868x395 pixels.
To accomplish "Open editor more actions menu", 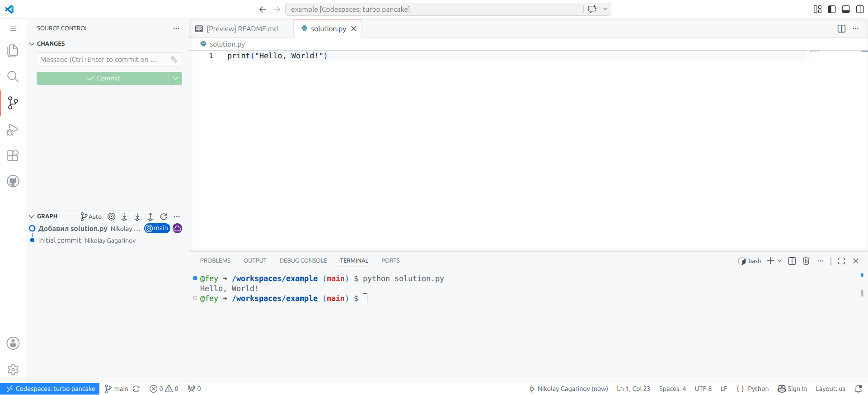I will point(856,28).
